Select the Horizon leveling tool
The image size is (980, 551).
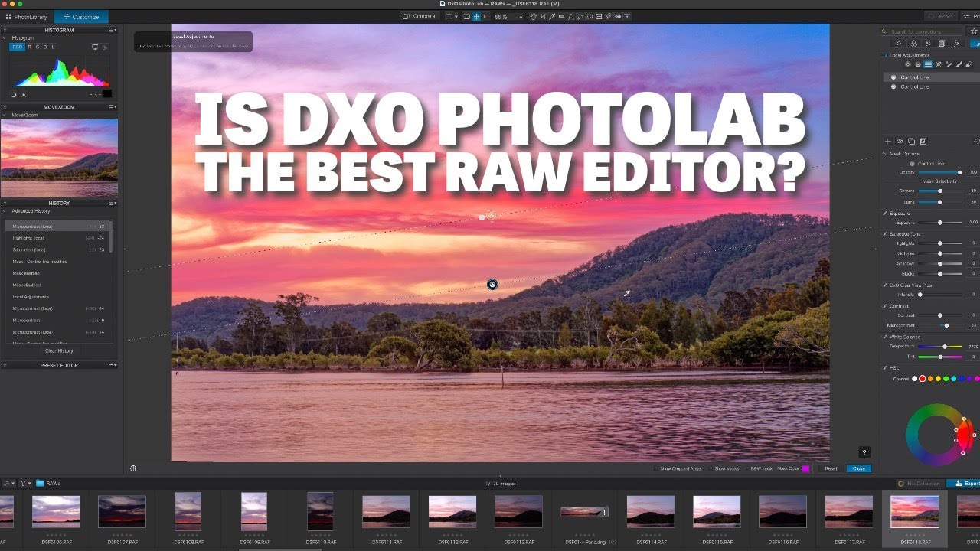561,16
